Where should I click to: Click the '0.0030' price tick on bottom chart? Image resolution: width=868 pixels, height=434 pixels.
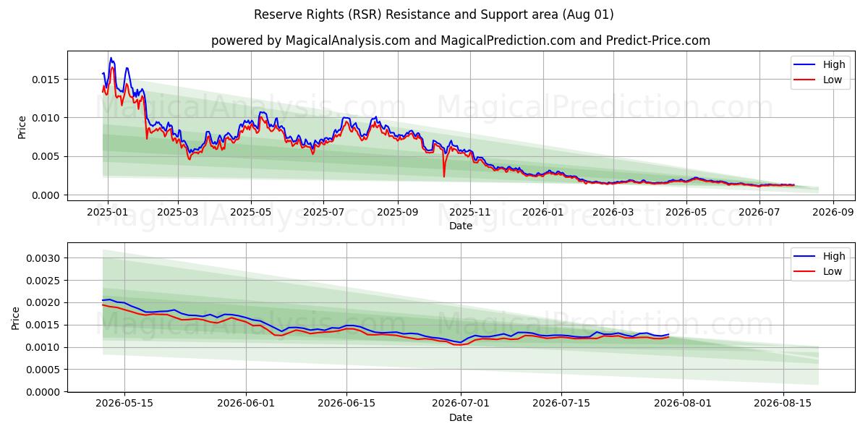45,258
